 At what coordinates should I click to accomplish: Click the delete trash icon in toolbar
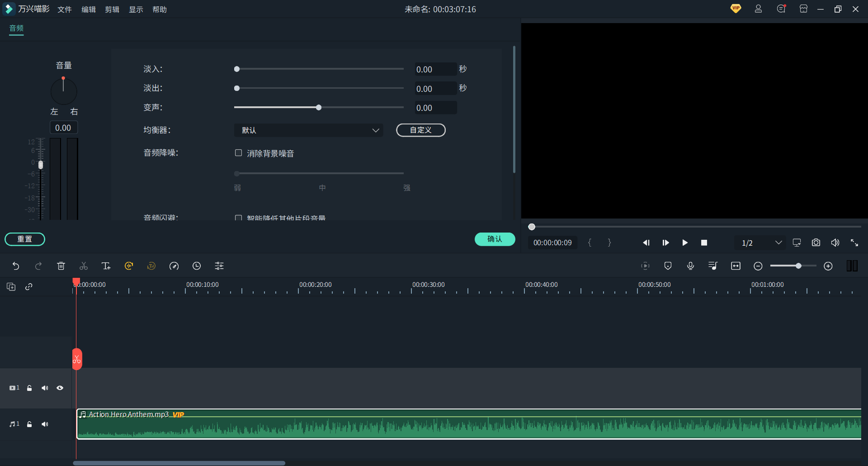pyautogui.click(x=61, y=266)
